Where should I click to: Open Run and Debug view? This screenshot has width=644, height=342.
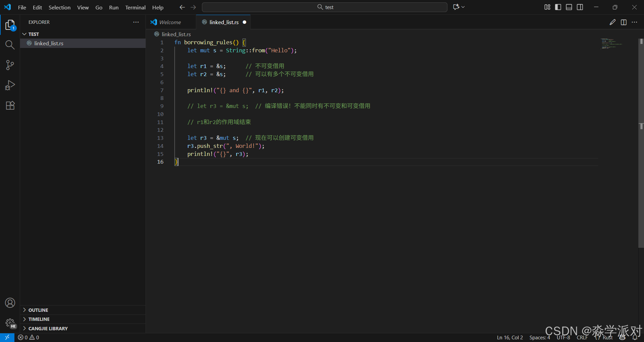click(10, 85)
